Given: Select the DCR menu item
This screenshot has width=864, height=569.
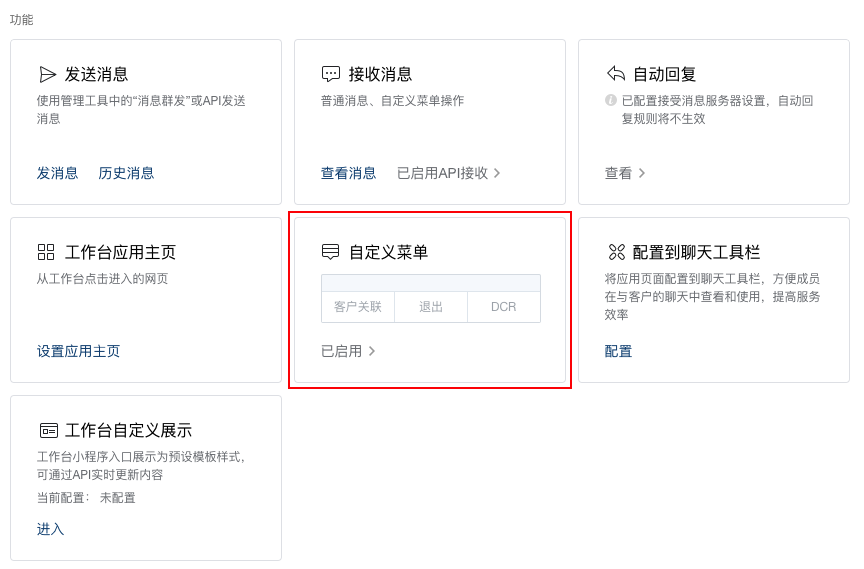Looking at the screenshot, I should [504, 307].
